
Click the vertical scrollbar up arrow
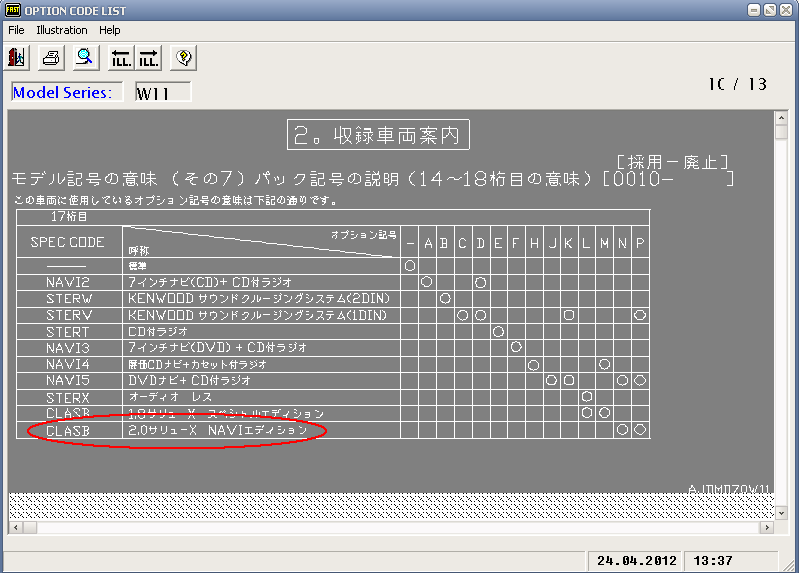point(781,118)
